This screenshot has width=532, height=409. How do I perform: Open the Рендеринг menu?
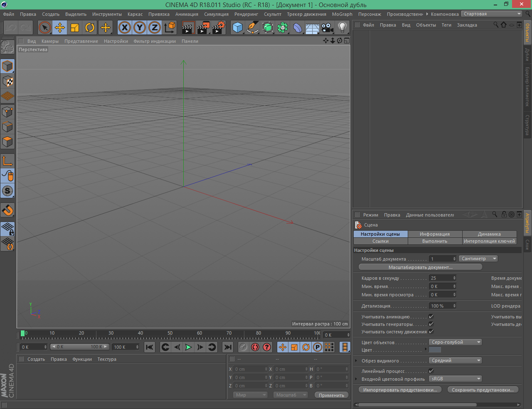click(x=246, y=14)
